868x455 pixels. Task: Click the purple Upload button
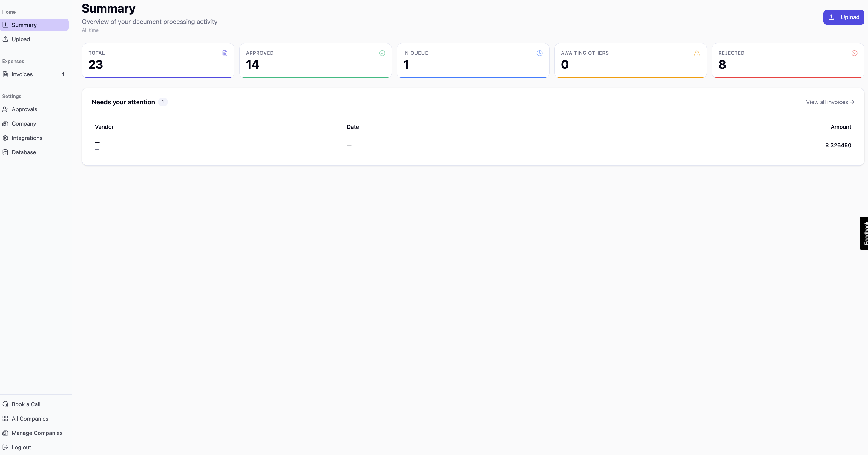point(844,17)
